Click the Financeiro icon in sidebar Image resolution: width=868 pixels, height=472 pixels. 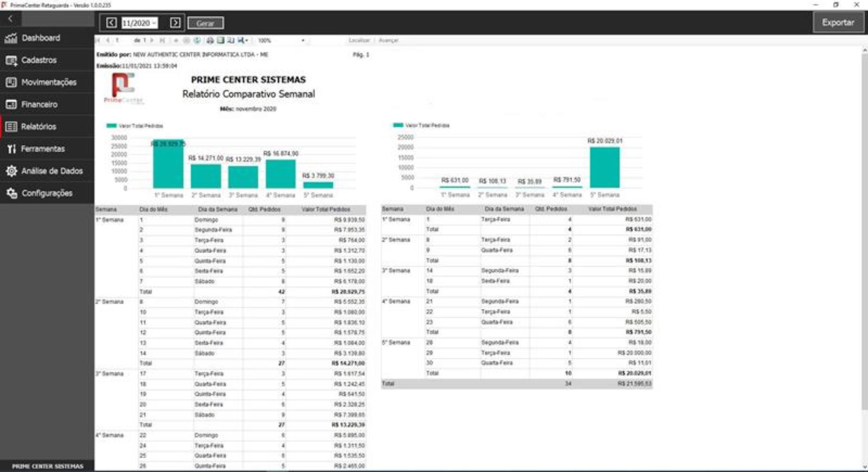(x=11, y=104)
